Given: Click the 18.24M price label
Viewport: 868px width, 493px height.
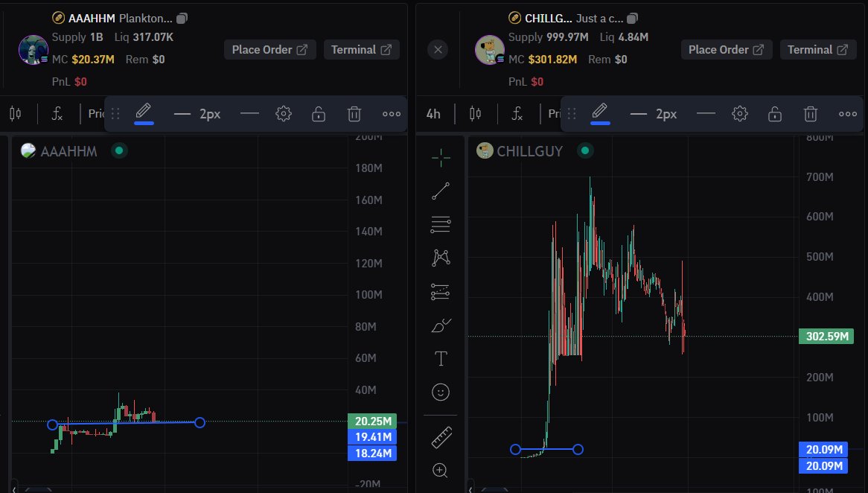Looking at the screenshot, I should tap(372, 453).
